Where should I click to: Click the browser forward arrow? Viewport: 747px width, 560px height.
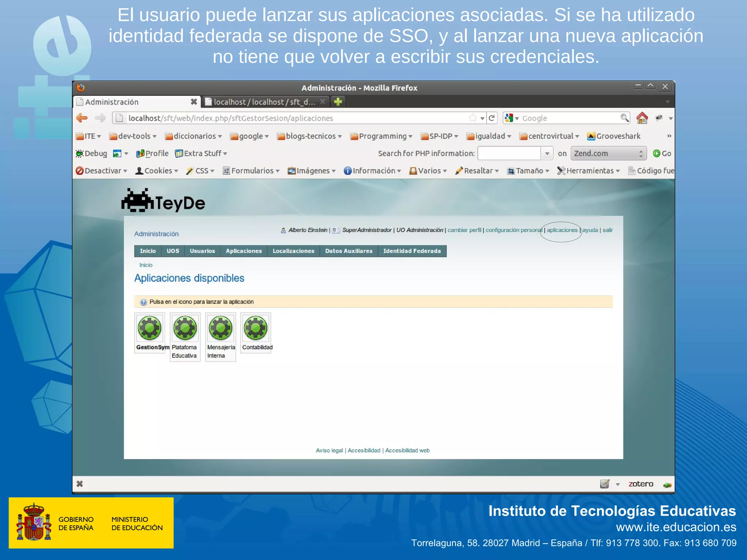click(x=100, y=118)
